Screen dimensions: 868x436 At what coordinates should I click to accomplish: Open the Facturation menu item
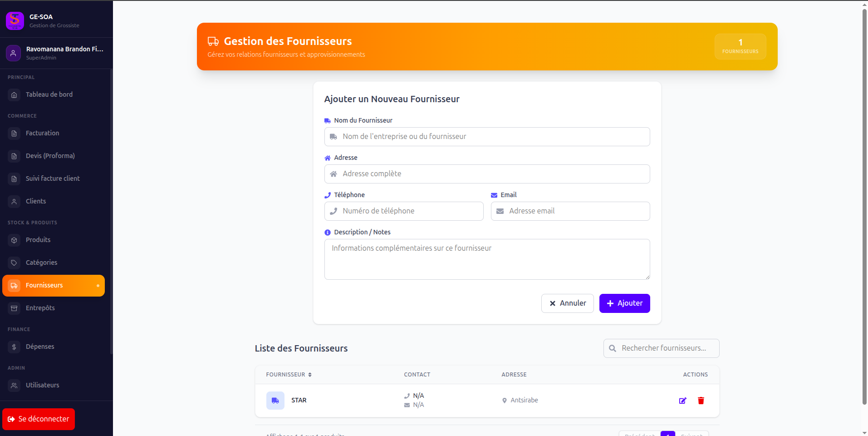click(54, 134)
